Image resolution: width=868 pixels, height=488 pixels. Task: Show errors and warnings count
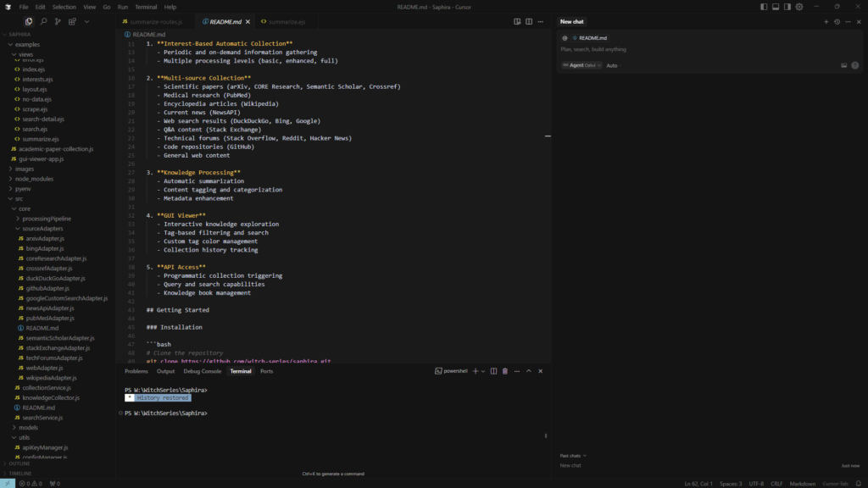(x=31, y=484)
